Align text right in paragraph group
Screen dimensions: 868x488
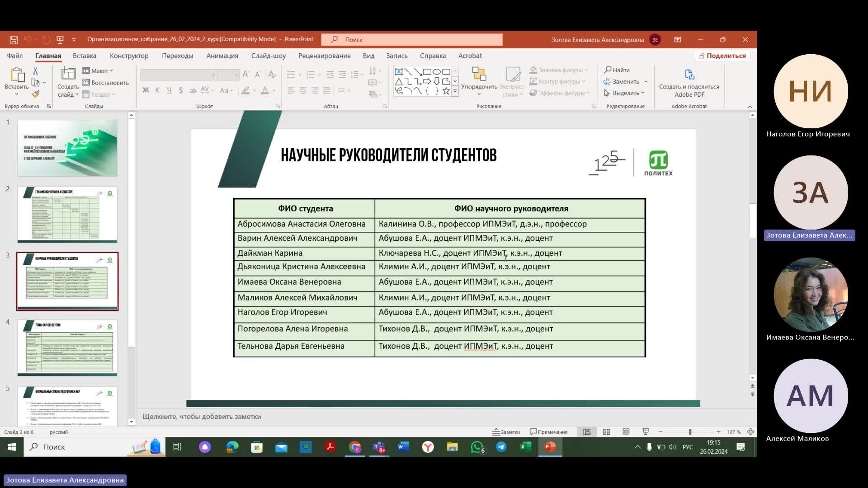coord(315,90)
